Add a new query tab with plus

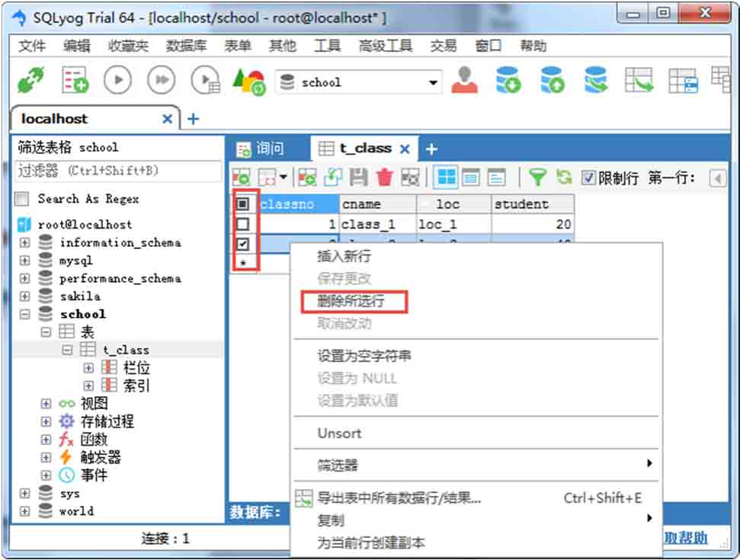click(x=431, y=149)
